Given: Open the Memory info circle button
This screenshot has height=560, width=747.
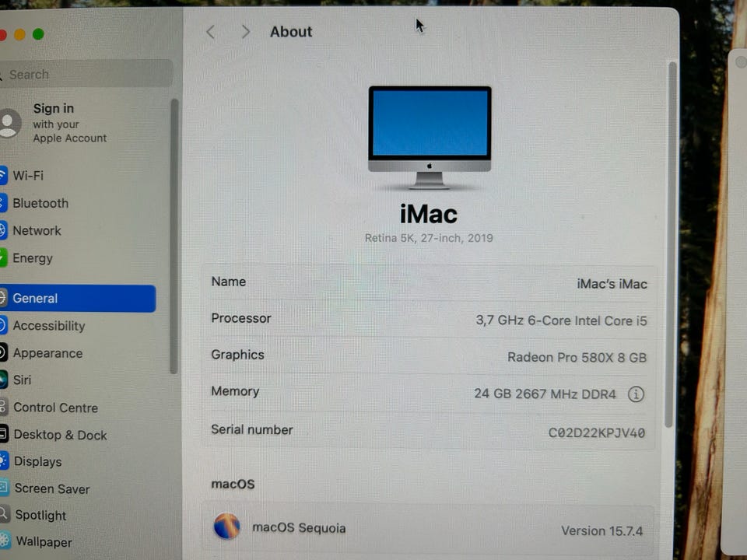Looking at the screenshot, I should [x=636, y=394].
